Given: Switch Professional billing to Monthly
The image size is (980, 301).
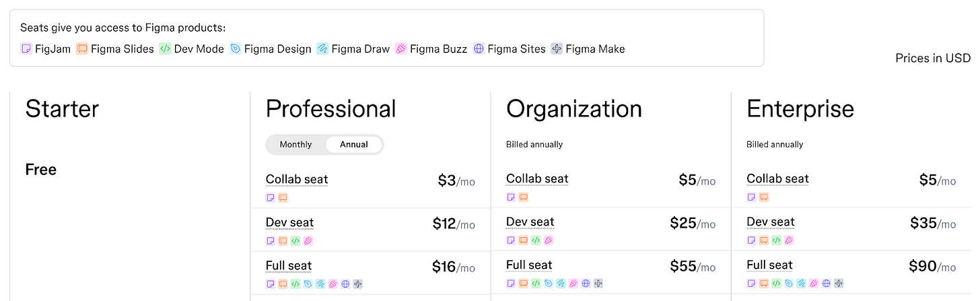Looking at the screenshot, I should pyautogui.click(x=295, y=144).
